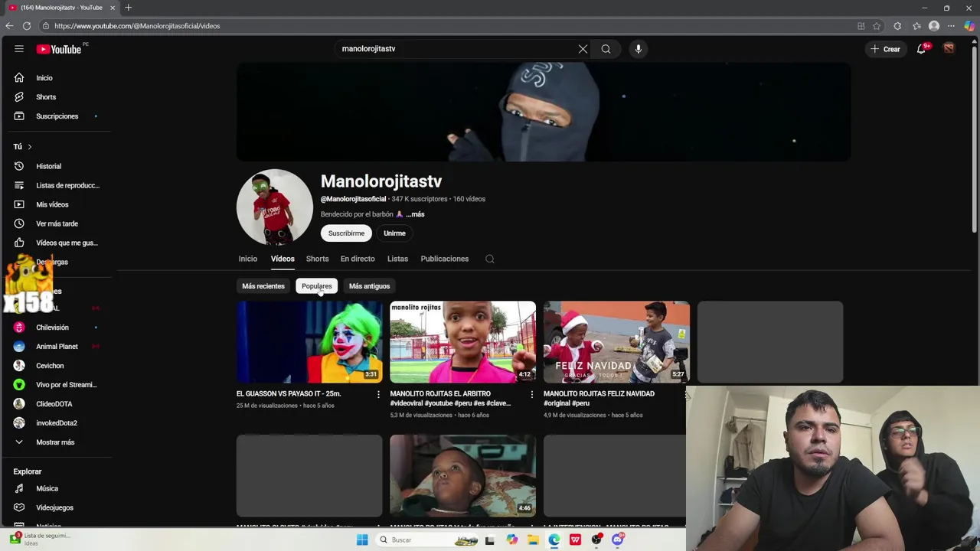Open browser extensions icon
This screenshot has width=980, height=551.
click(x=897, y=26)
